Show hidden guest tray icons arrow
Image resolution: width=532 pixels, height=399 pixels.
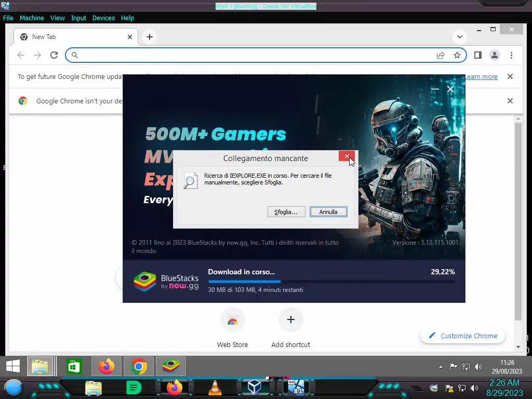click(441, 367)
